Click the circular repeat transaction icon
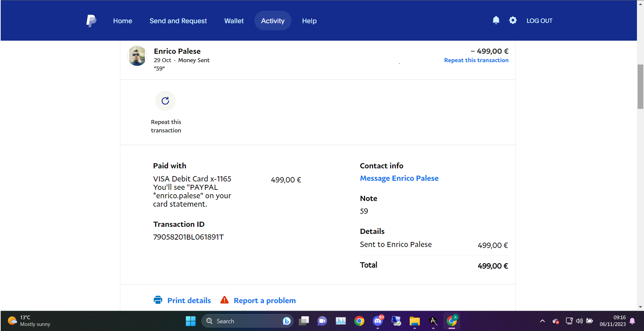The height and width of the screenshot is (331, 644). pos(165,101)
